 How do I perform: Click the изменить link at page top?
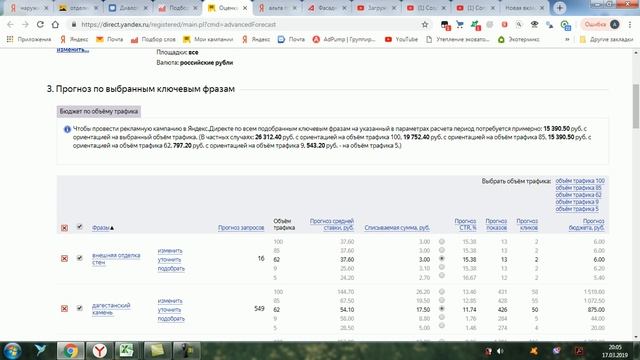coord(73,49)
